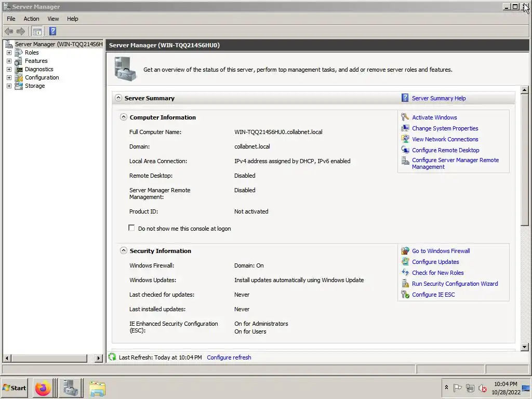Expand the Configuration tree node

pyautogui.click(x=9, y=78)
